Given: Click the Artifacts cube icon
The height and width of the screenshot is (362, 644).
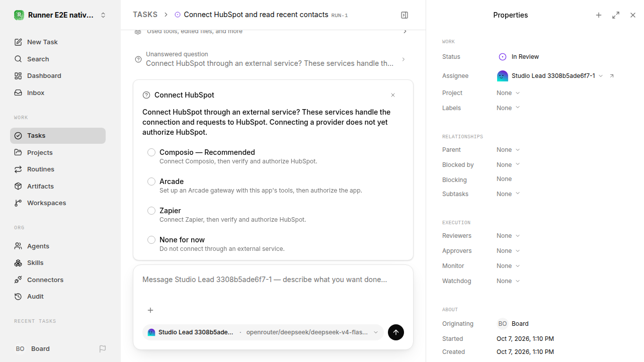Looking at the screenshot, I should tap(18, 186).
